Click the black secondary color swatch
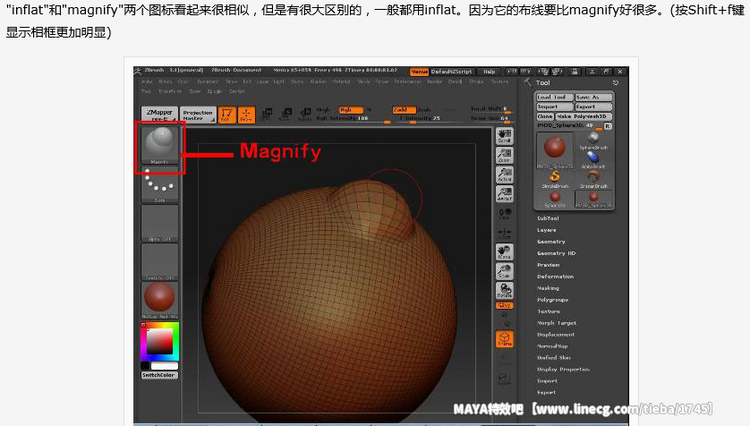Image resolution: width=750 pixels, height=426 pixels. [x=145, y=366]
